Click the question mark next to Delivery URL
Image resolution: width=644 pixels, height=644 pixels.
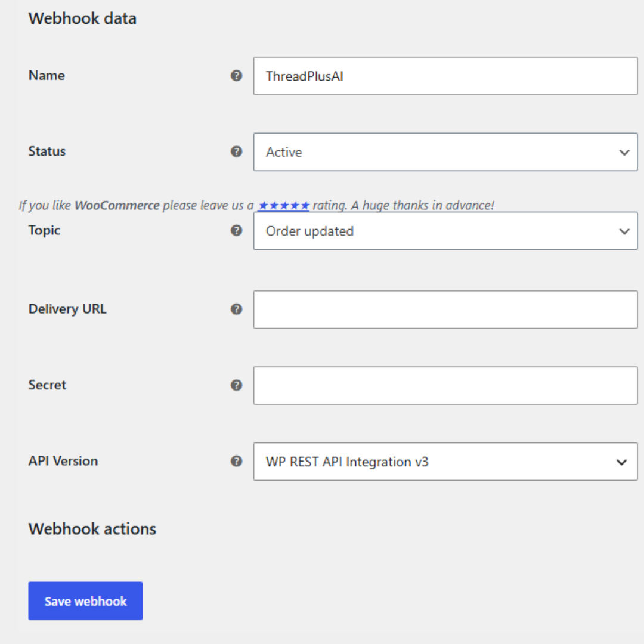point(236,309)
